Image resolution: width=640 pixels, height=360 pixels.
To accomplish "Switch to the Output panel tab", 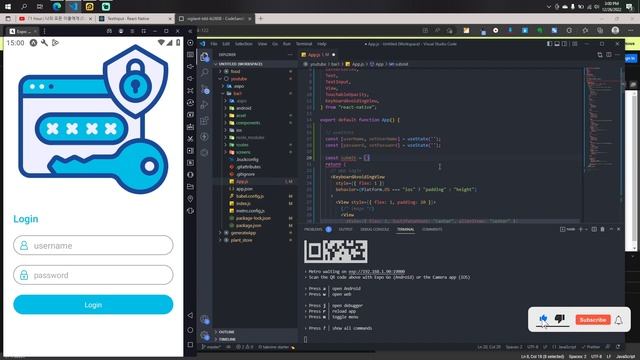I will pos(345,229).
